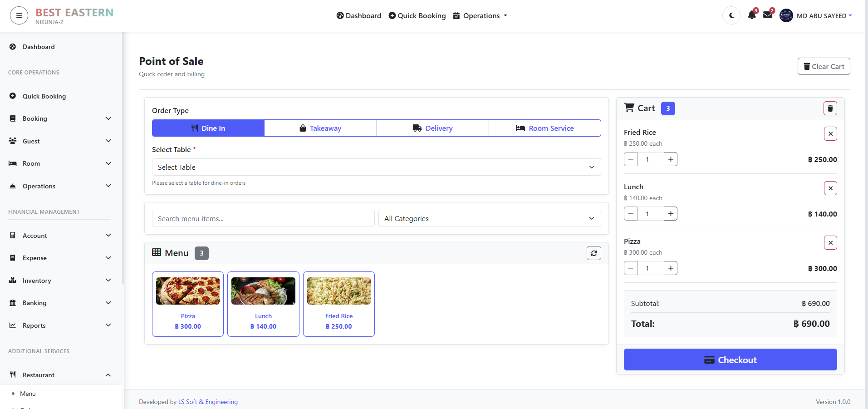Viewport: 868px width, 409px height.
Task: Go to Quick Booking in top navigation
Action: (x=417, y=16)
